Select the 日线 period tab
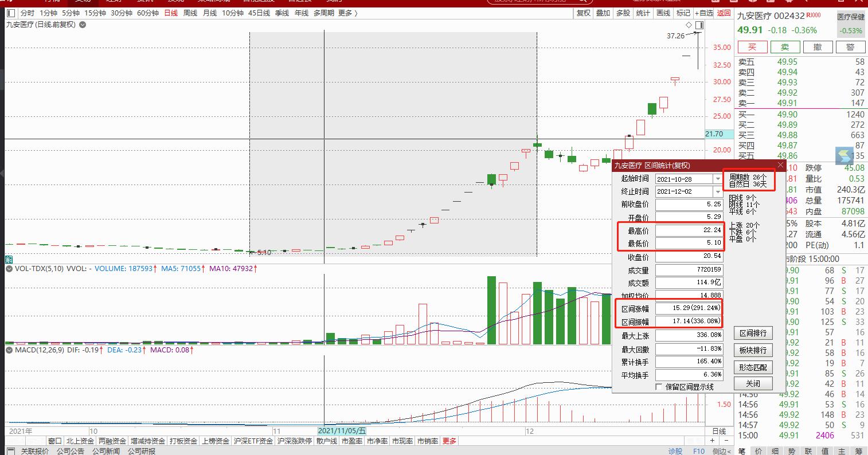 [x=171, y=13]
